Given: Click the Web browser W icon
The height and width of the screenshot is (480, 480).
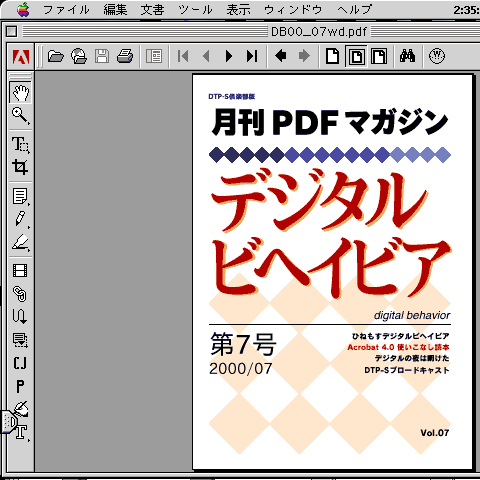Looking at the screenshot, I should pyautogui.click(x=437, y=56).
